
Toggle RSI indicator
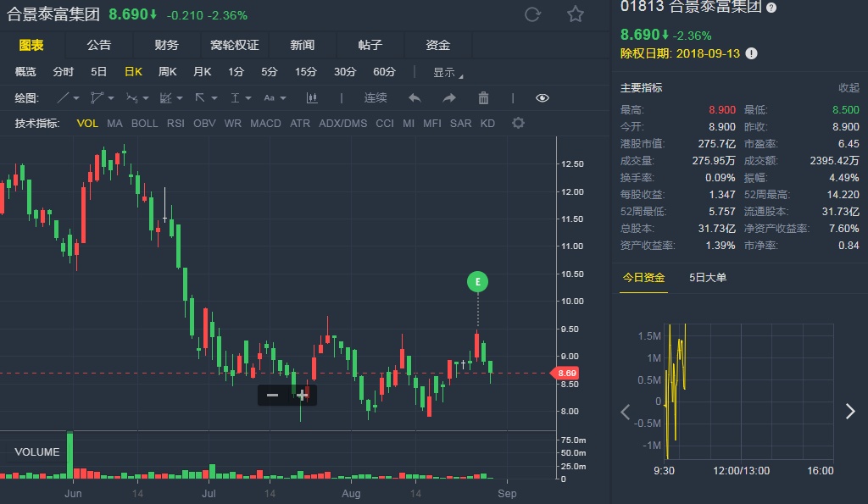[x=175, y=124]
